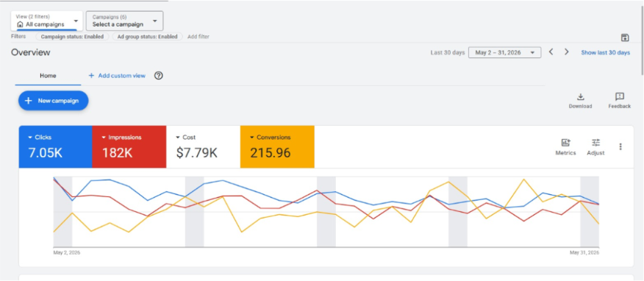
Task: Open the All campaigns view dropdown
Action: pos(47,21)
